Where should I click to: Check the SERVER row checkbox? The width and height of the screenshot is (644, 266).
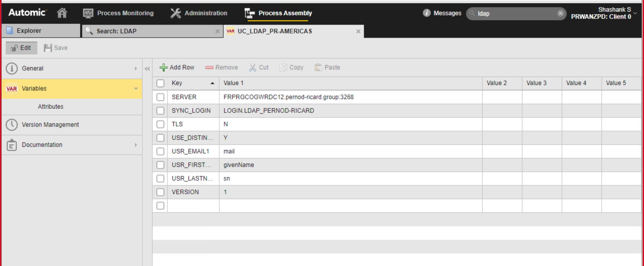(x=160, y=97)
